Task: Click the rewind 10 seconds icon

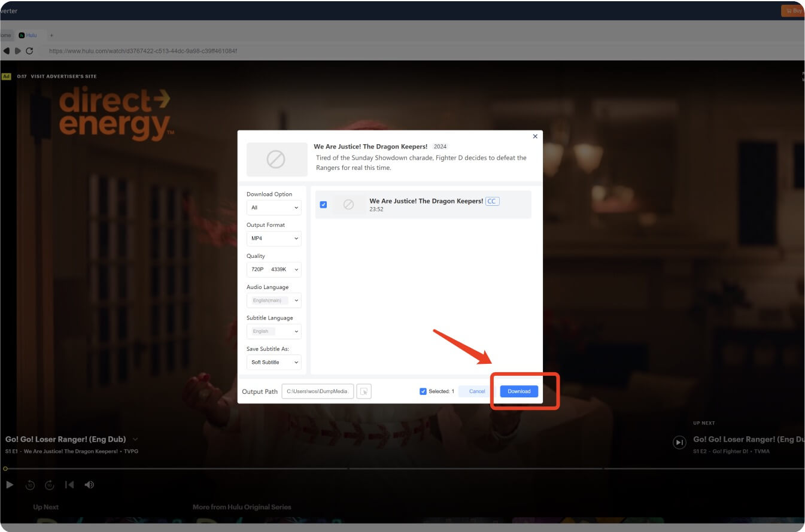Action: pyautogui.click(x=30, y=485)
